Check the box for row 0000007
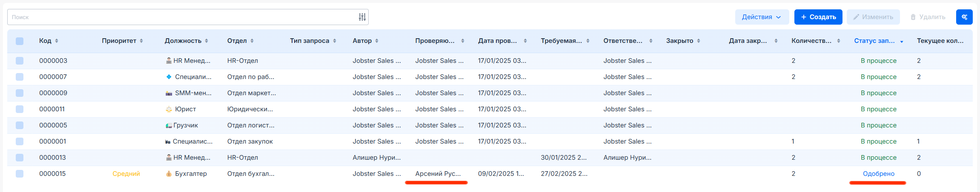 (x=20, y=77)
